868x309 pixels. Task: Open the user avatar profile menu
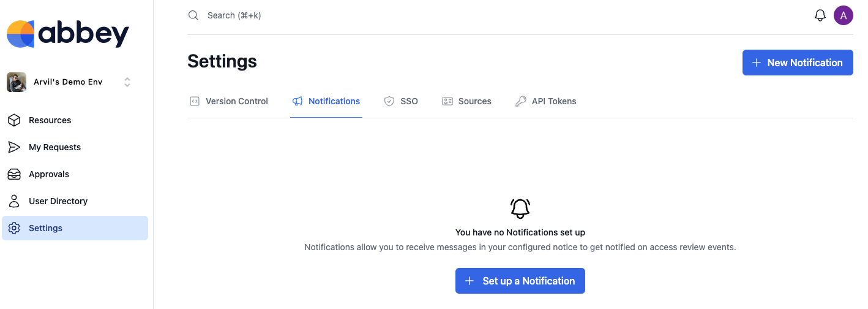point(843,15)
